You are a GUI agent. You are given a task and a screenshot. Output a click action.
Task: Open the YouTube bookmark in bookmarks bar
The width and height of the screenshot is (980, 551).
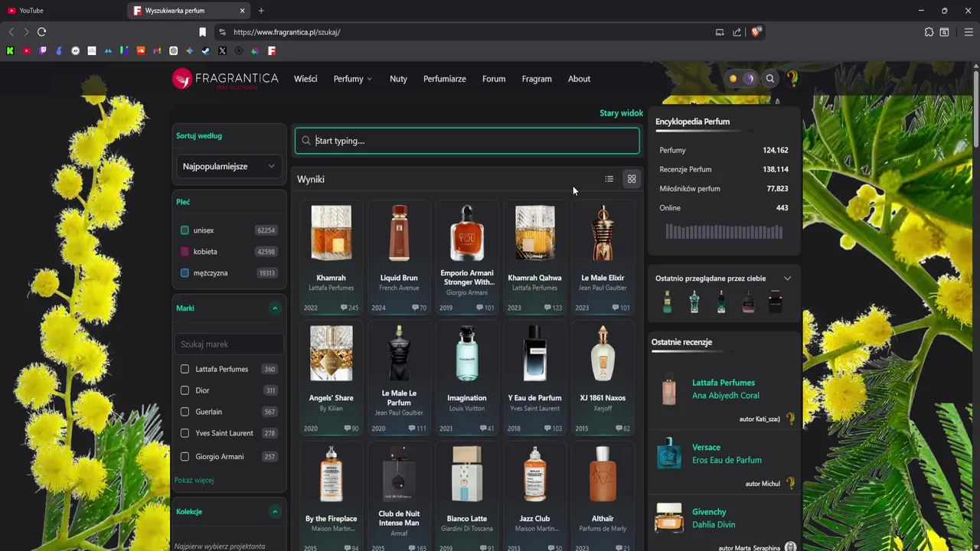[x=27, y=51]
